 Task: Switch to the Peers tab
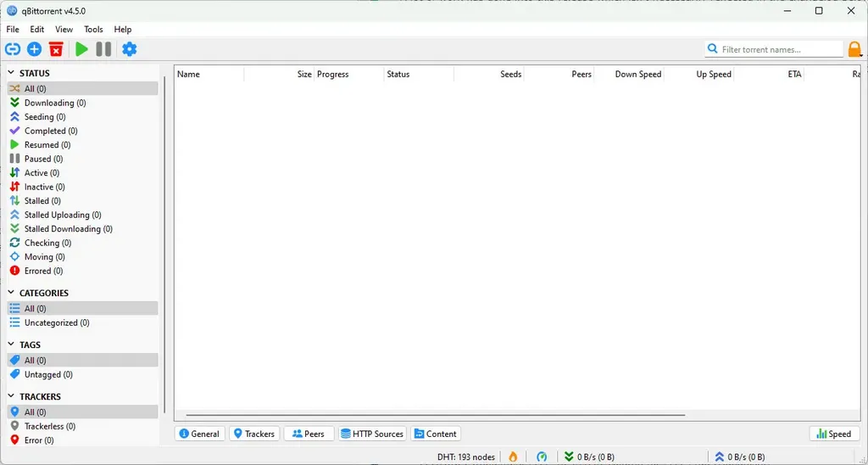(309, 434)
